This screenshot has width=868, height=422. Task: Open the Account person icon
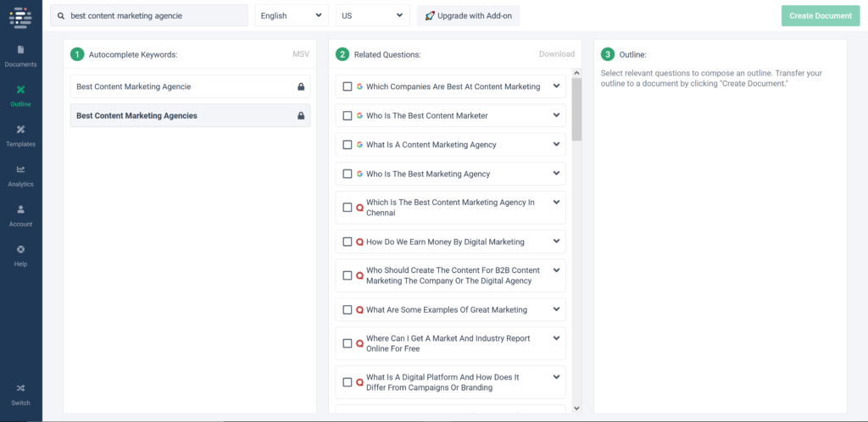coord(20,209)
